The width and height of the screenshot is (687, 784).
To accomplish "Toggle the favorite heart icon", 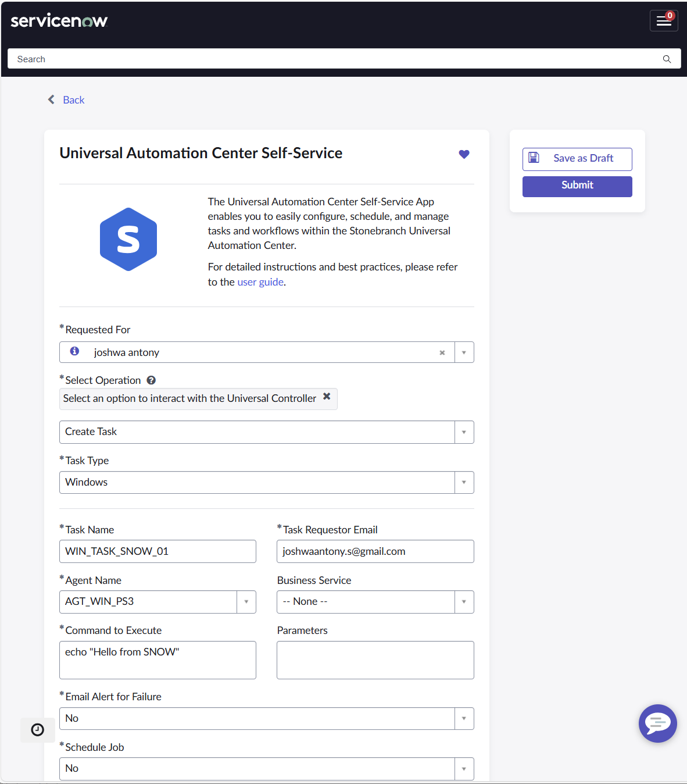I will pos(464,154).
